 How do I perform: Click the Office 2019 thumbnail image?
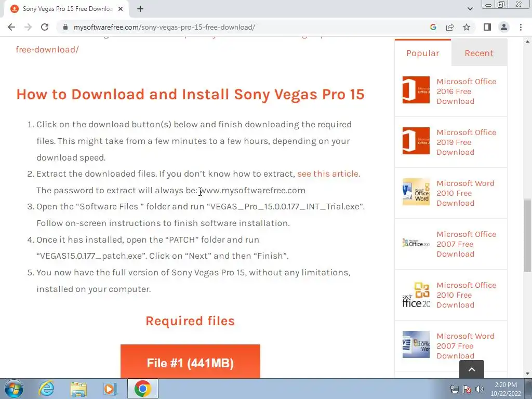416,141
